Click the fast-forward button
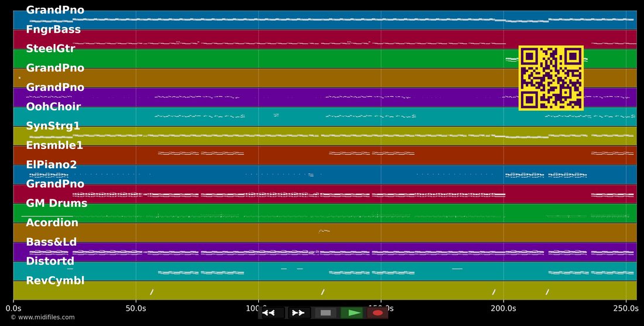Screen dimensions: 644x326 click(x=299, y=313)
